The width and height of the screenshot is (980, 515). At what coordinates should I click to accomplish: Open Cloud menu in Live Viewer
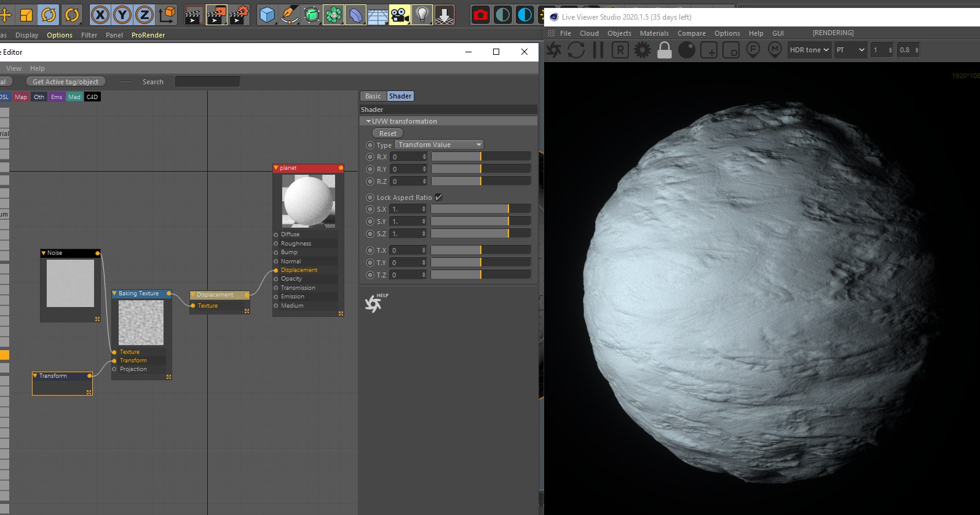click(589, 33)
